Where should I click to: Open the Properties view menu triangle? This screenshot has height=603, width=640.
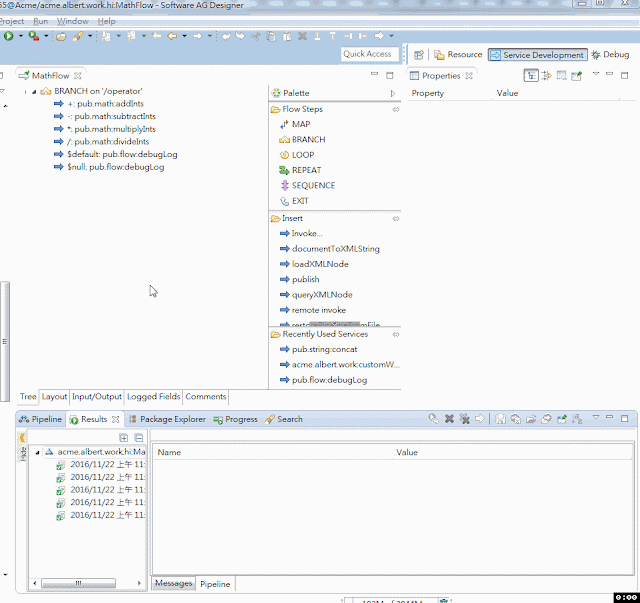click(596, 74)
